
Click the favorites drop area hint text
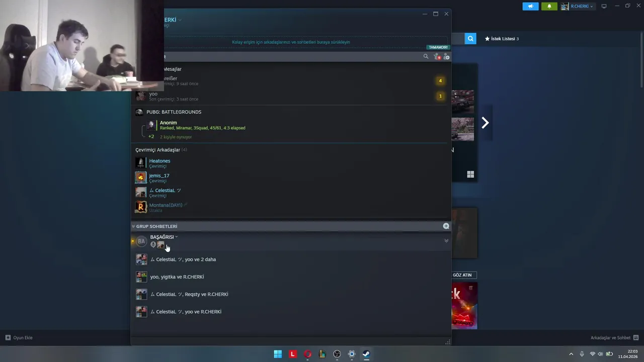(x=291, y=42)
